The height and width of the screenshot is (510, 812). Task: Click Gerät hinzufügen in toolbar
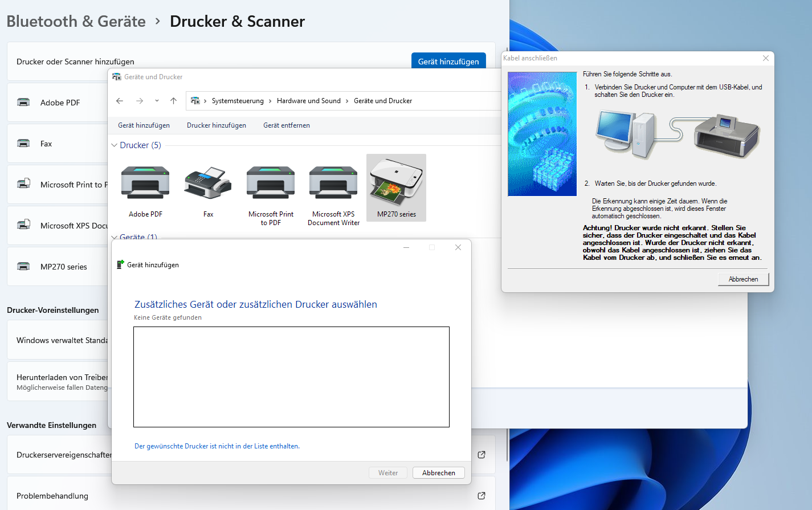(144, 125)
